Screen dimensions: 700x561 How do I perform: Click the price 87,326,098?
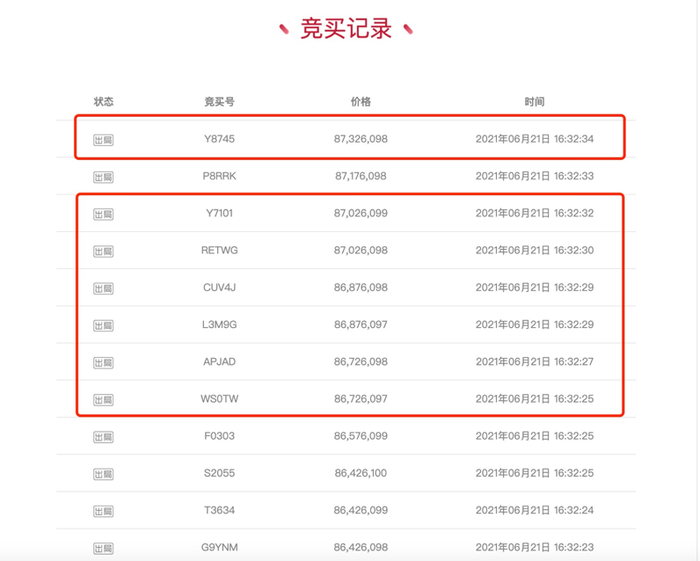coord(361,139)
